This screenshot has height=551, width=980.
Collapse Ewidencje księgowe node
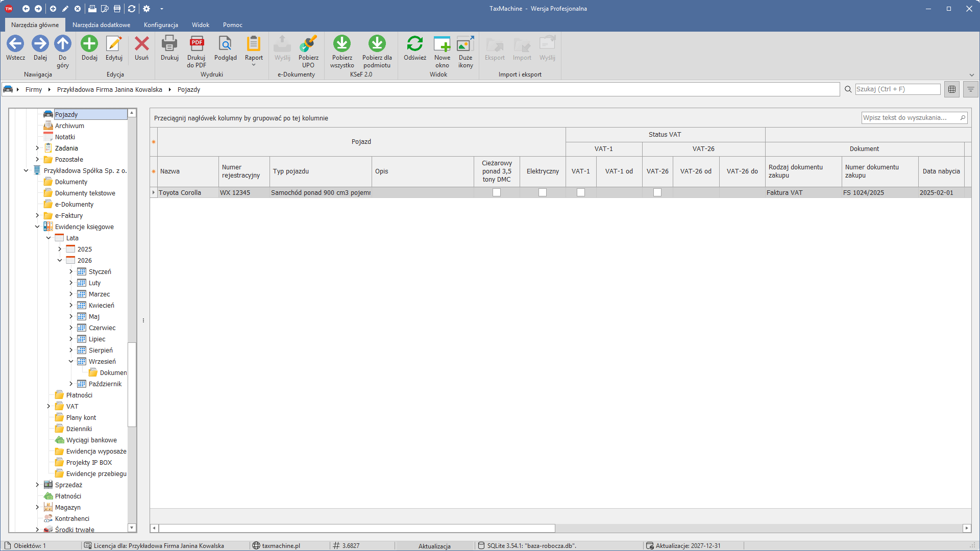click(x=37, y=227)
